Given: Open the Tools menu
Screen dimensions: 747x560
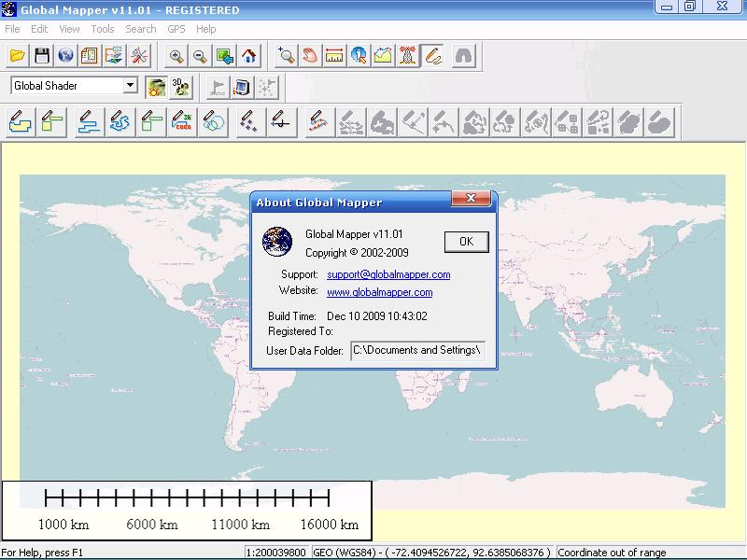Looking at the screenshot, I should point(103,29).
